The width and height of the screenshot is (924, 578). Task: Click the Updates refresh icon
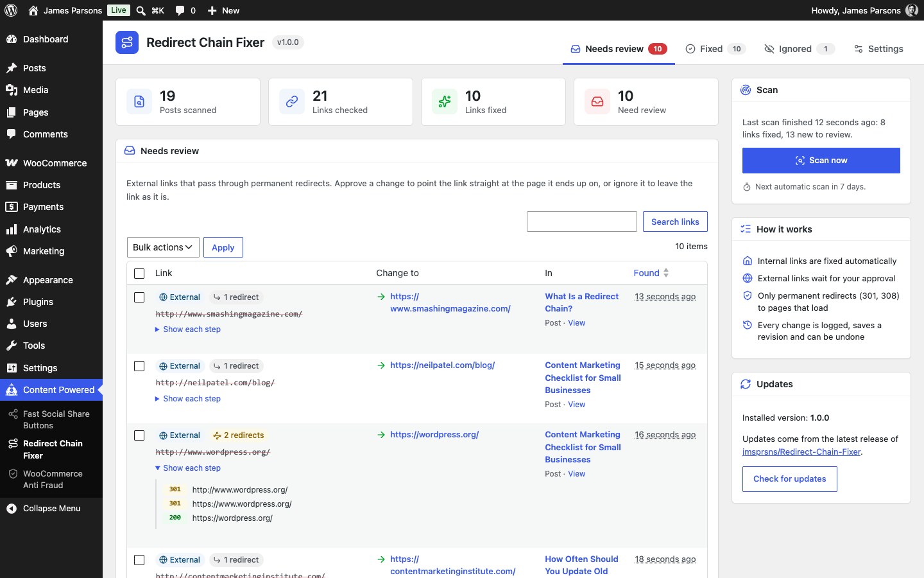[746, 384]
